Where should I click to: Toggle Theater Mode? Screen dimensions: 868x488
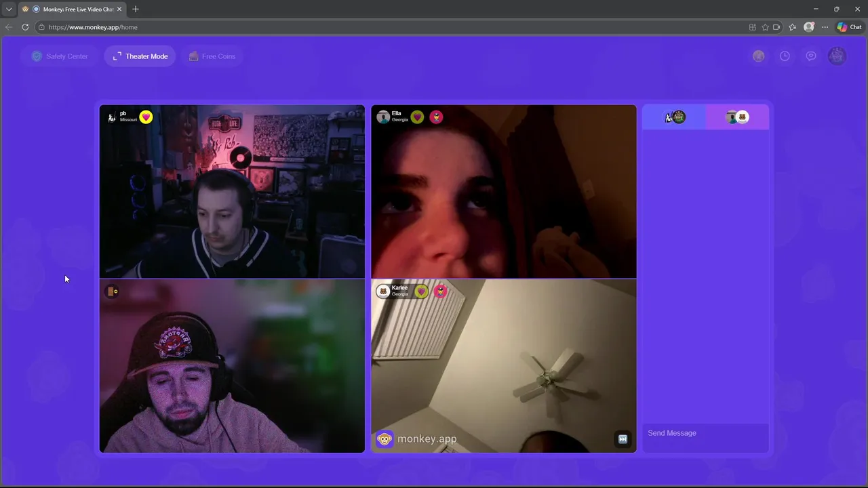point(140,56)
